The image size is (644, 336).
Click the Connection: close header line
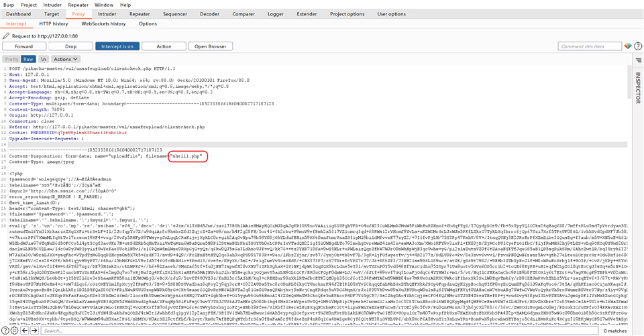pos(32,121)
